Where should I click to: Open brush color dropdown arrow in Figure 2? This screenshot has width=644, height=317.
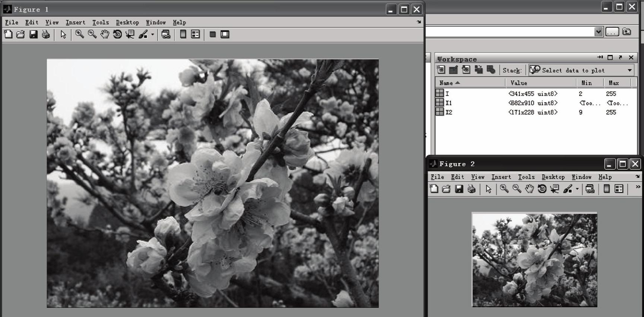pos(577,189)
